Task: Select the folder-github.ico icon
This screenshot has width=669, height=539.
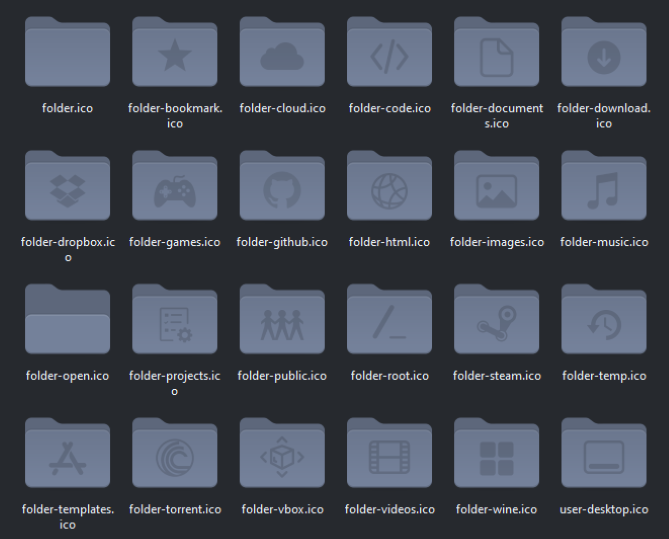Action: (282, 189)
